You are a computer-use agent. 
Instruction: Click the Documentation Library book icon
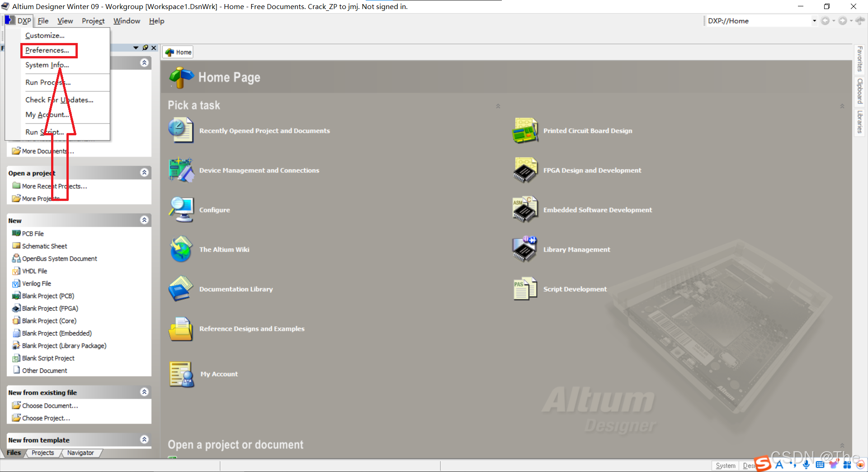pos(181,289)
